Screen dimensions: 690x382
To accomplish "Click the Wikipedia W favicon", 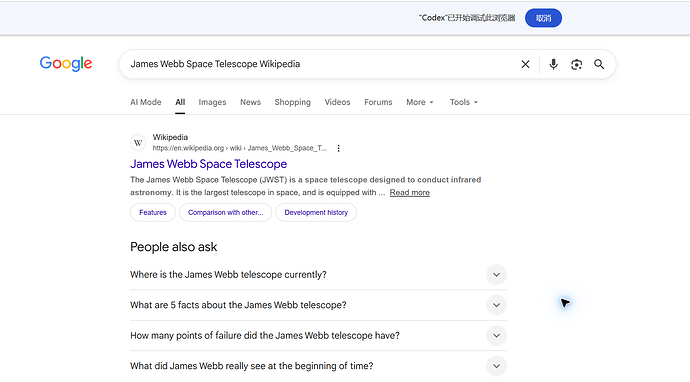I will pos(138,143).
